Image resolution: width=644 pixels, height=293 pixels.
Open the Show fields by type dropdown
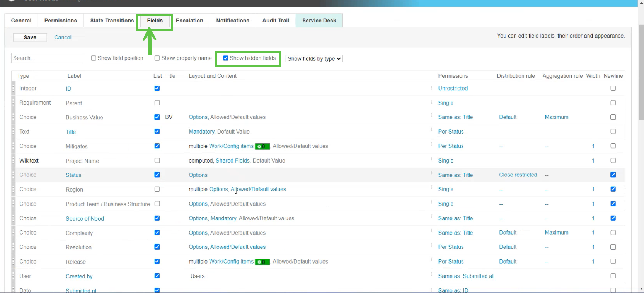pyautogui.click(x=314, y=59)
